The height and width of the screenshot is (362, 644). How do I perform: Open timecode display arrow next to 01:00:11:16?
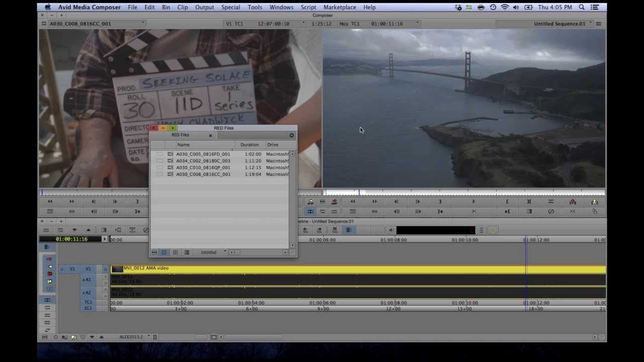(x=105, y=239)
